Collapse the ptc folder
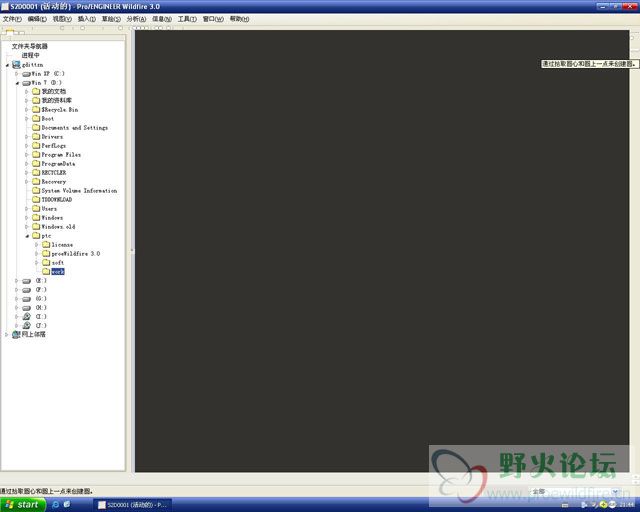This screenshot has height=512, width=640. (x=27, y=236)
